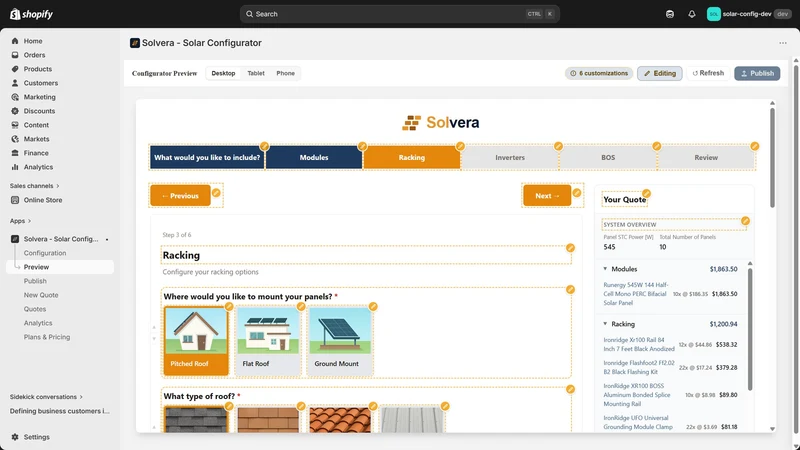Select the Ground Mount option
The image size is (800, 450).
click(340, 341)
